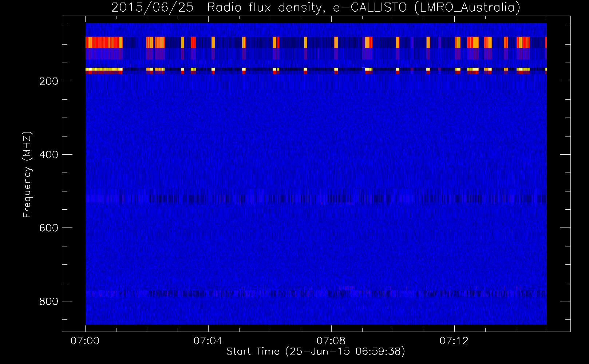Click the 200 frequency tick label
Image resolution: width=589 pixels, height=364 pixels.
tap(49, 81)
